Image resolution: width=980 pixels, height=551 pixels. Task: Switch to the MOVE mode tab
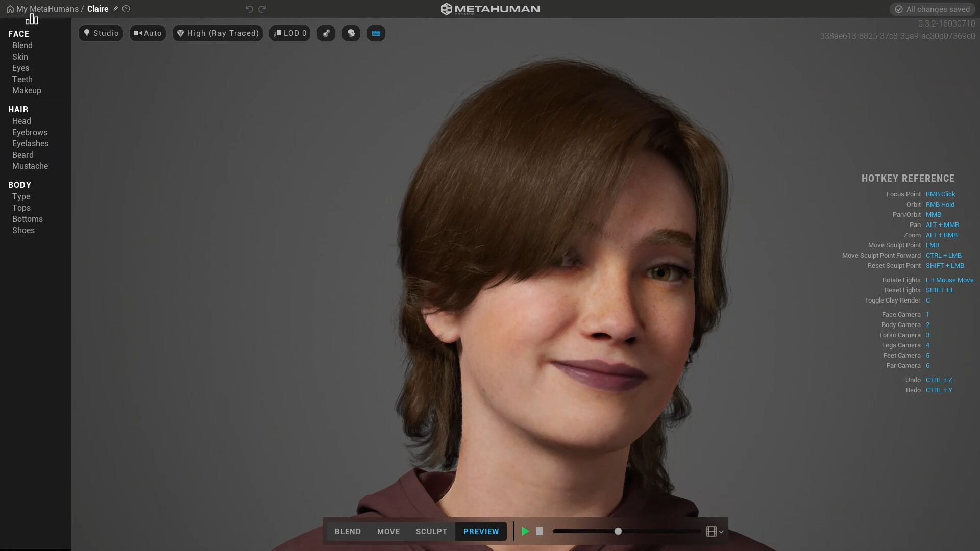tap(388, 531)
